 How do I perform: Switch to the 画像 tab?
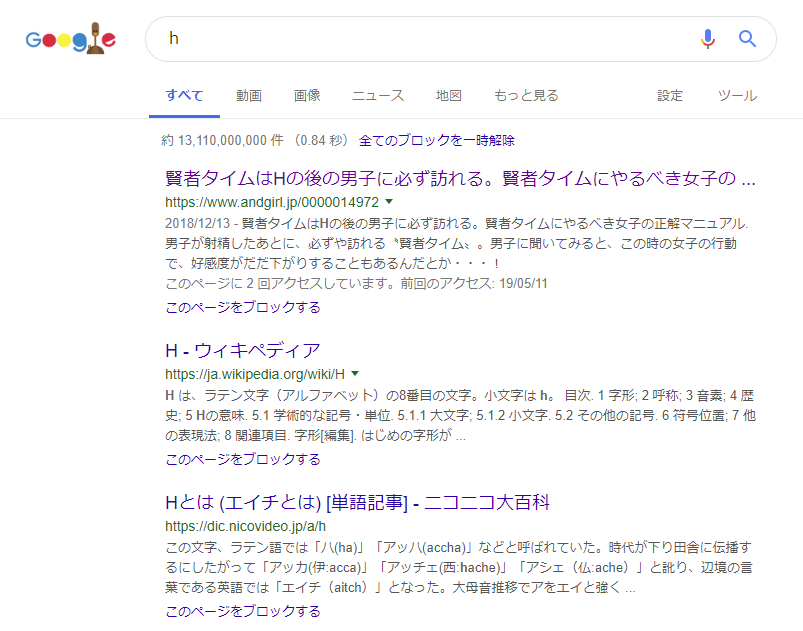coord(307,96)
